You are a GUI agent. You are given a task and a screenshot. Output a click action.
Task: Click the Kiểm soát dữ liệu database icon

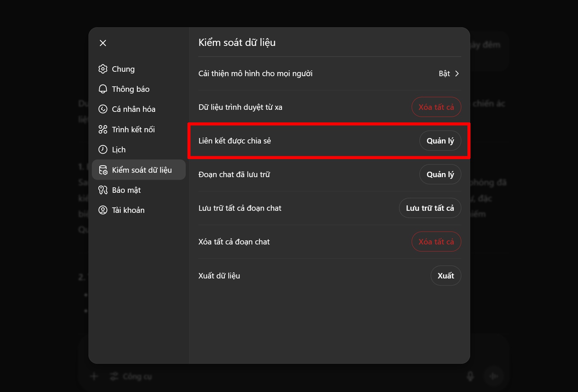click(103, 170)
